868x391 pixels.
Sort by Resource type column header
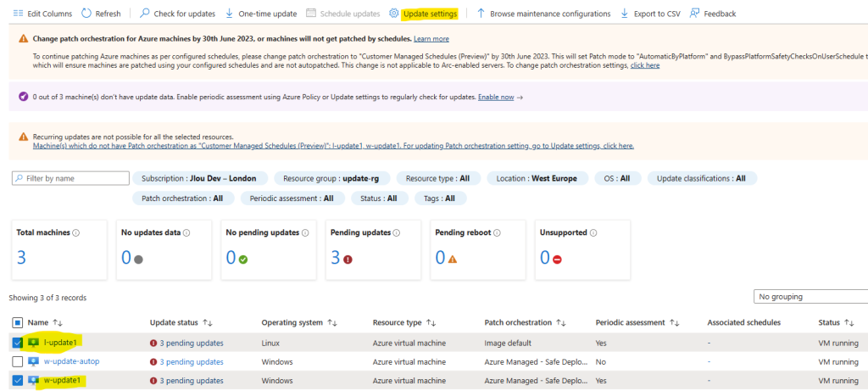(x=403, y=322)
